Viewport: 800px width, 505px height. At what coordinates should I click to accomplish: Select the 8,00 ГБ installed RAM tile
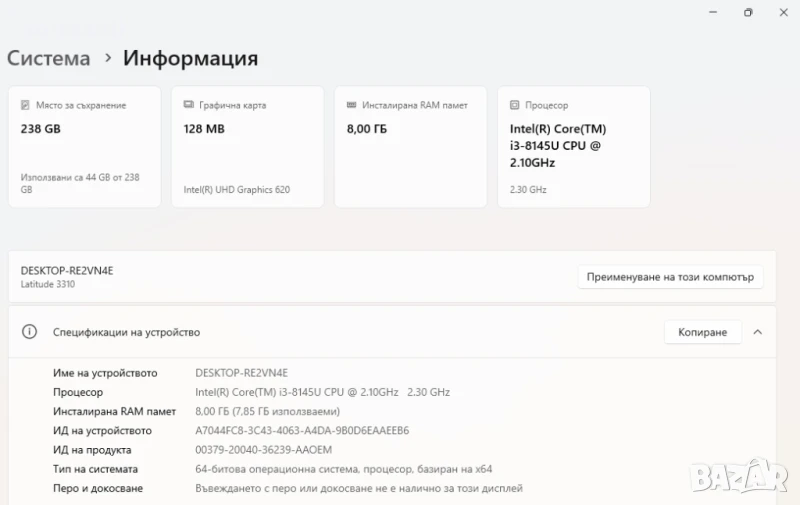tap(410, 147)
